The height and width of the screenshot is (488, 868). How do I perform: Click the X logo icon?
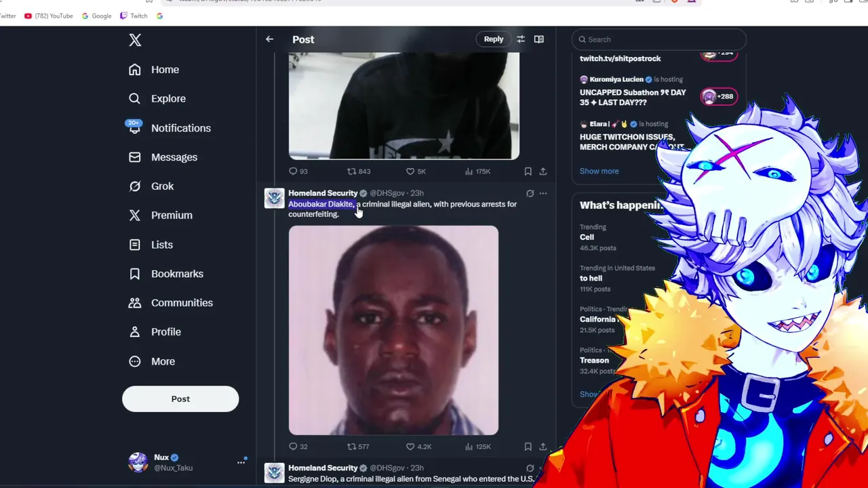[135, 40]
